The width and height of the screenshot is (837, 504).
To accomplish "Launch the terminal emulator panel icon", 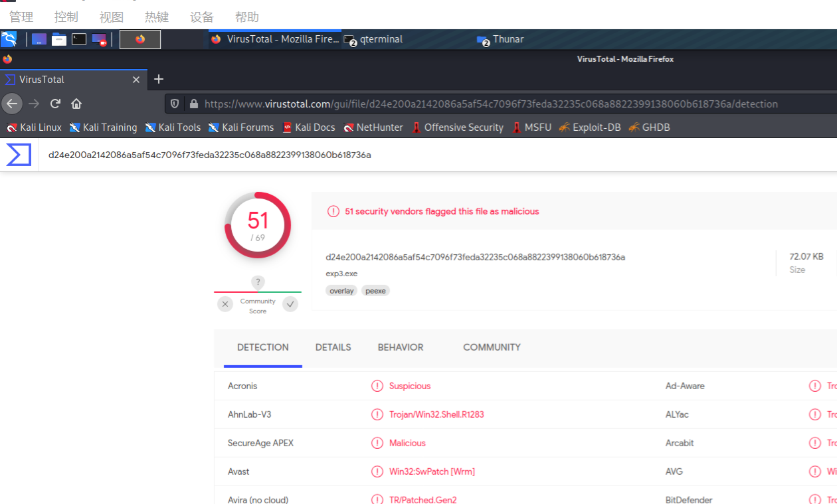I will (79, 39).
